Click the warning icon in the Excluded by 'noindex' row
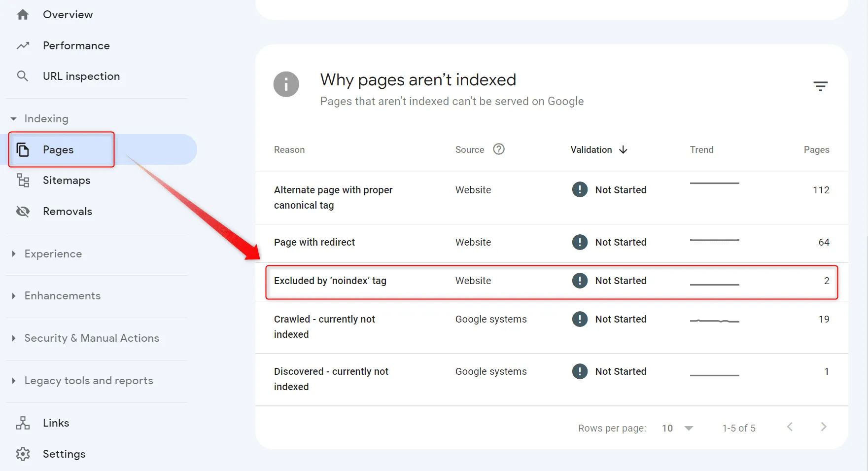The width and height of the screenshot is (868, 471). point(580,281)
